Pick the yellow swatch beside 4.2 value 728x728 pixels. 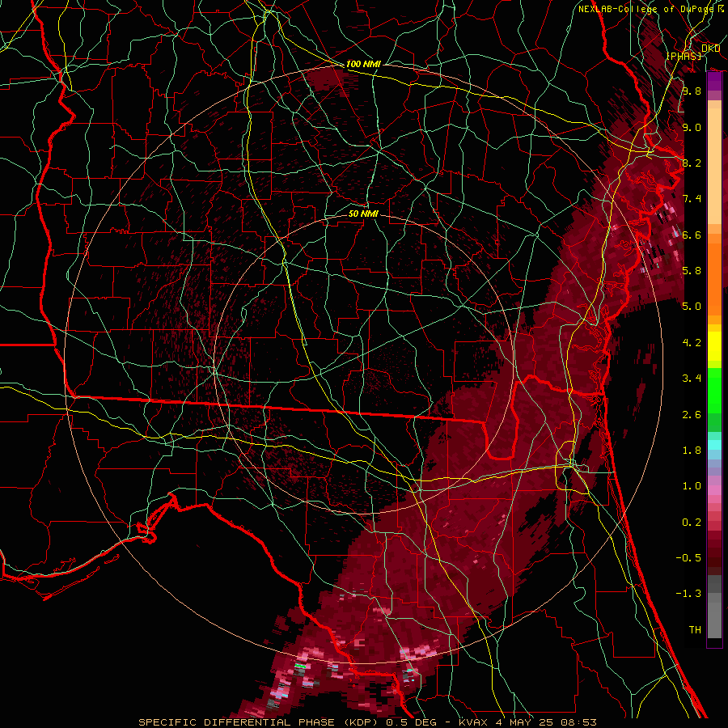click(714, 346)
